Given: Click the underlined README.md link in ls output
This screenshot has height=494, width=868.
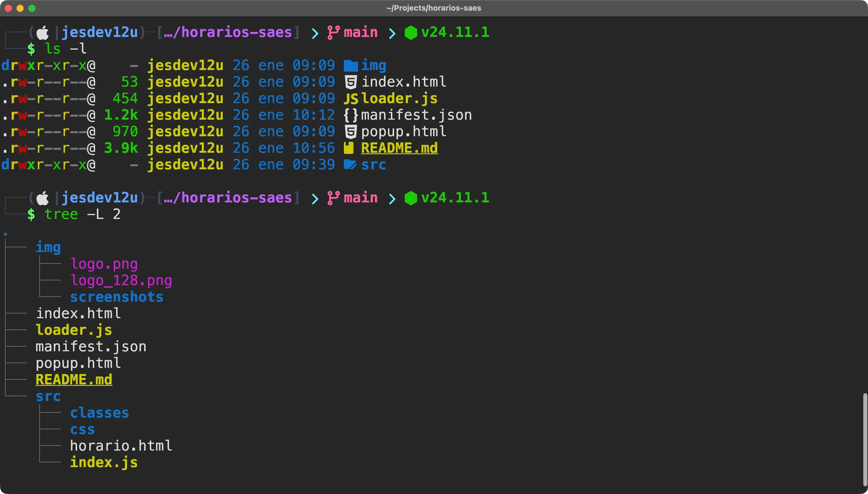Looking at the screenshot, I should (x=399, y=148).
